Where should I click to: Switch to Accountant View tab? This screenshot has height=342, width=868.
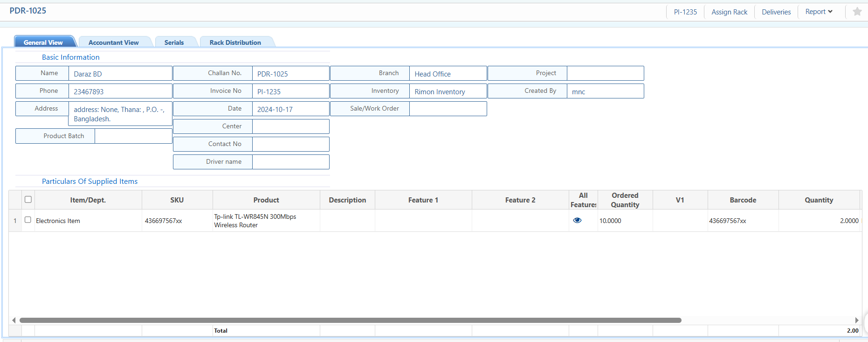pyautogui.click(x=114, y=42)
